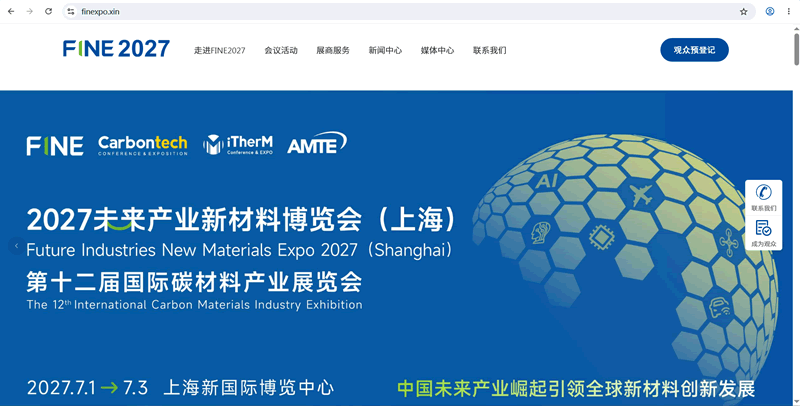Click the airplane hexagon icon on globe
This screenshot has height=406, width=800.
(641, 194)
